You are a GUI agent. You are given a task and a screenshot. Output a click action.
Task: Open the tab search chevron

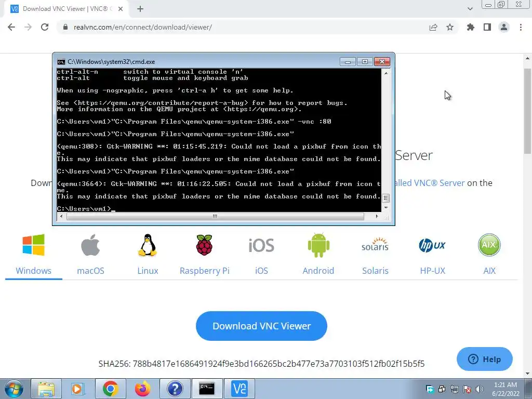tap(470, 9)
